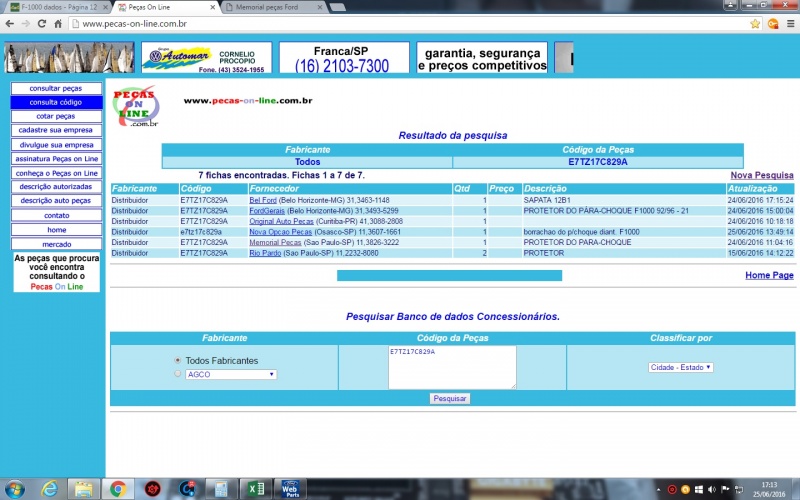800x500 pixels.
Task: Open descrição auto peças menu item
Action: (x=56, y=201)
